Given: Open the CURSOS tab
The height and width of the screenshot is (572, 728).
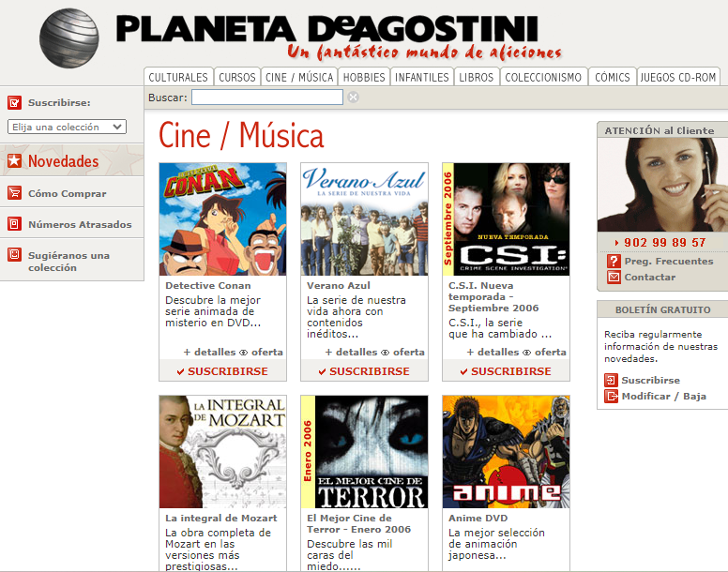Looking at the screenshot, I should point(237,77).
